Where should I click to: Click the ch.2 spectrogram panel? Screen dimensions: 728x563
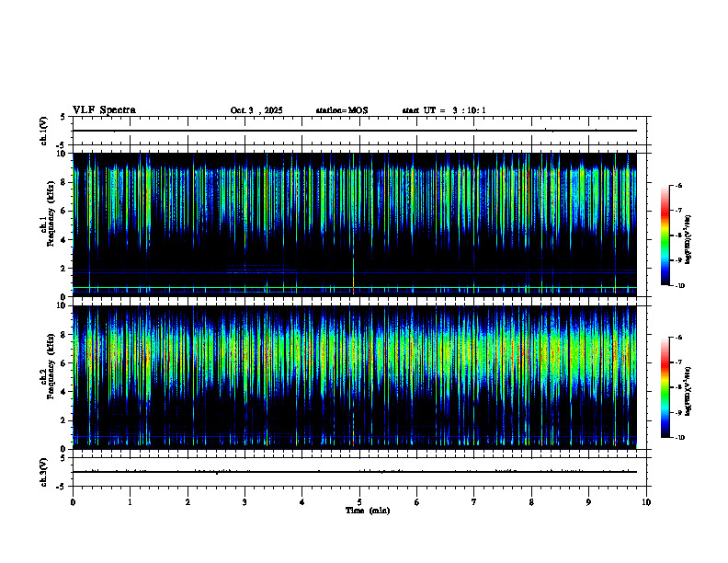355,377
